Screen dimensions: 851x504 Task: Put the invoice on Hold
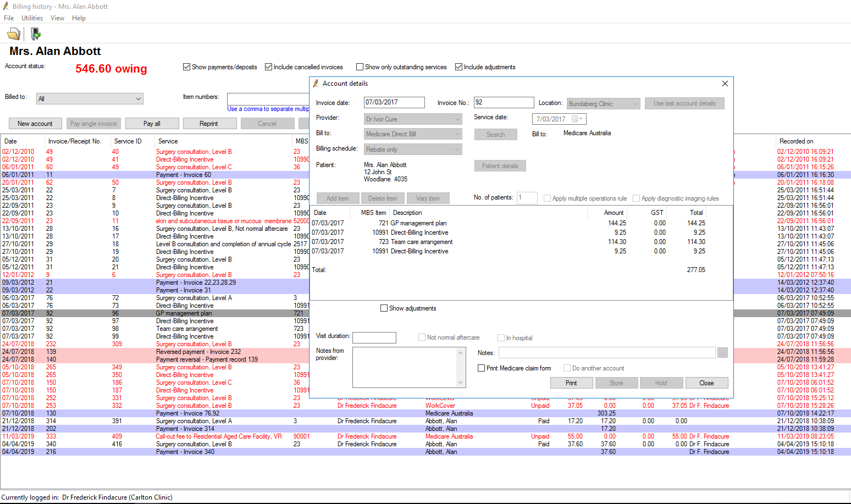tap(661, 383)
